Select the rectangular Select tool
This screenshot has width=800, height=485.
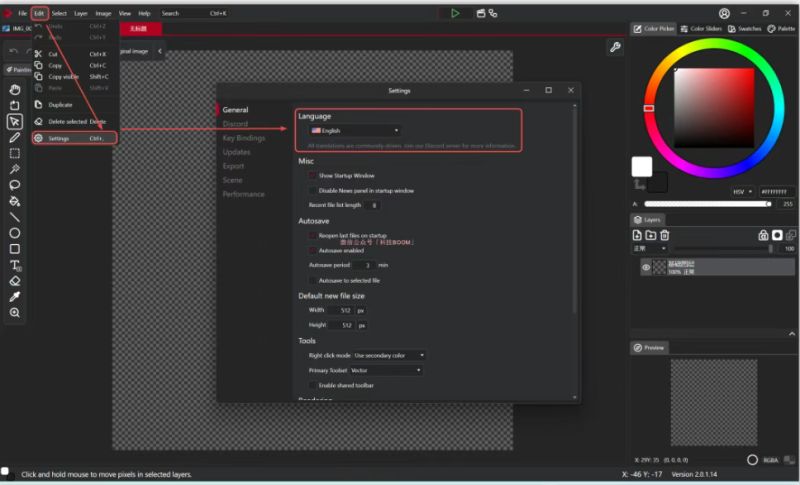pyautogui.click(x=15, y=153)
